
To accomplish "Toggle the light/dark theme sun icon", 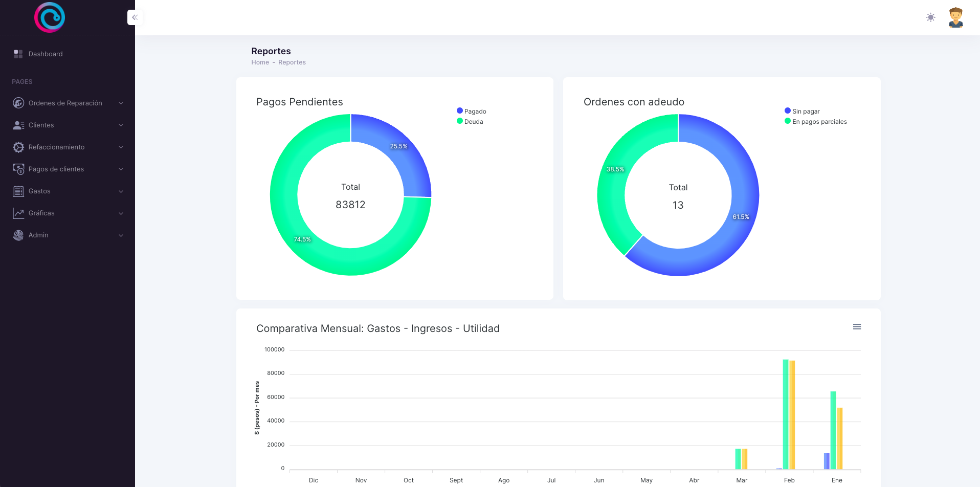I will point(930,17).
